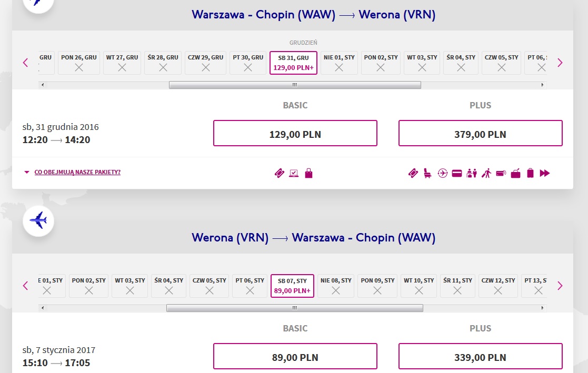Select NIE 01, STY outbound date
The image size is (588, 373).
[339, 63]
